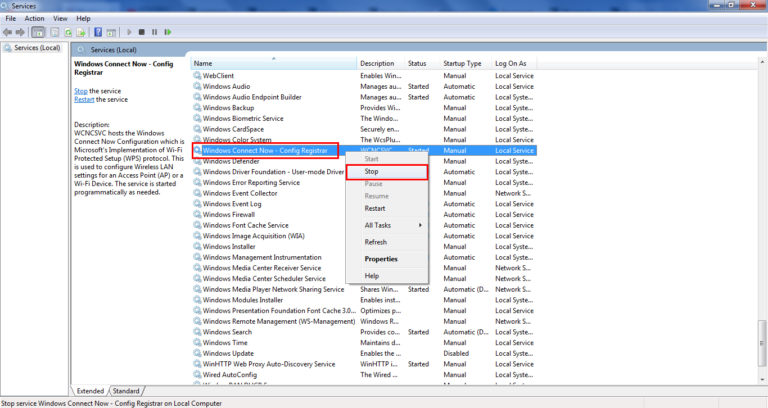Click the Stop the service link

pyautogui.click(x=81, y=91)
